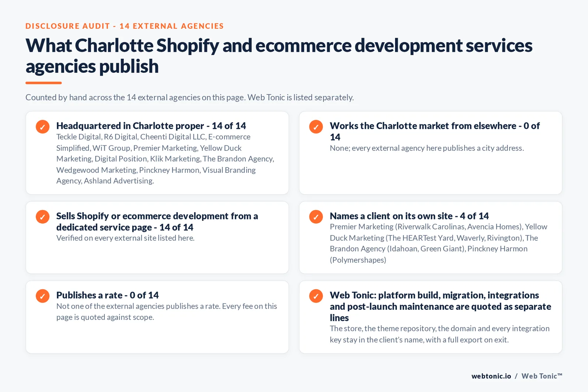
Task: Open the webtonic.io link in the footer
Action: pos(491,376)
